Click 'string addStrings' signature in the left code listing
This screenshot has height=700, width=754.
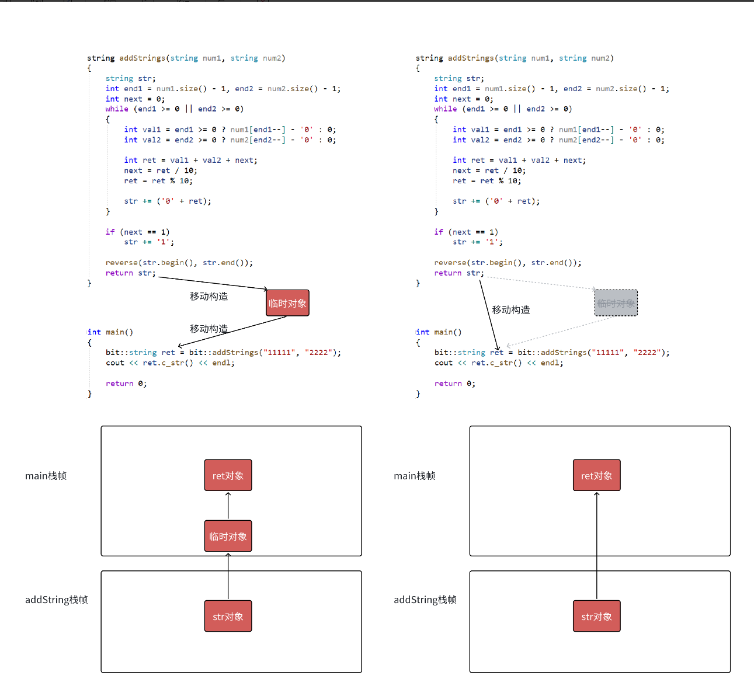point(186,58)
